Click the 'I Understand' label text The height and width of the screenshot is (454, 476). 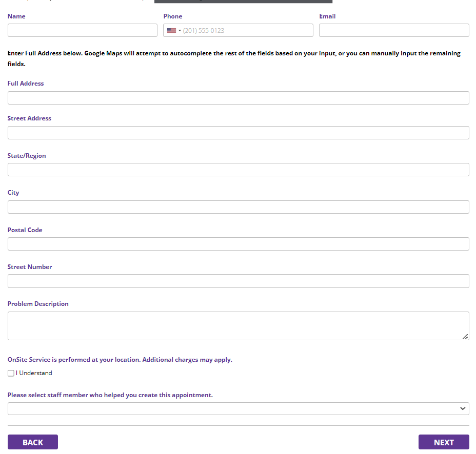(x=35, y=374)
